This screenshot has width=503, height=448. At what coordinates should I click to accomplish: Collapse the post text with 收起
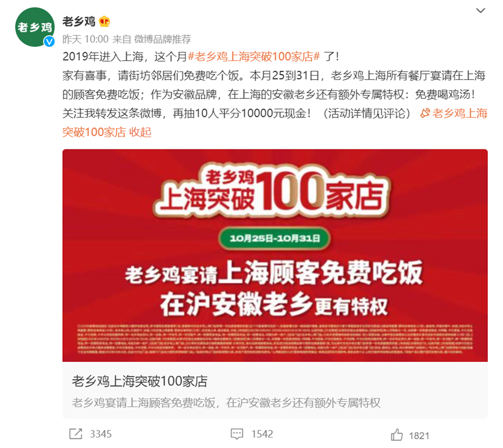pyautogui.click(x=140, y=132)
